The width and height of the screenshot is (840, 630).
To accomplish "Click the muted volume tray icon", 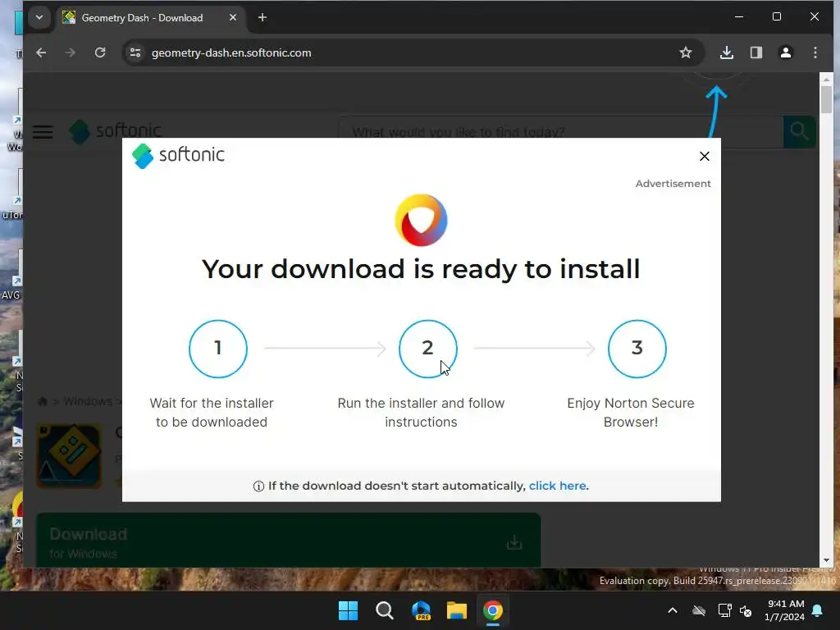I will click(x=745, y=610).
